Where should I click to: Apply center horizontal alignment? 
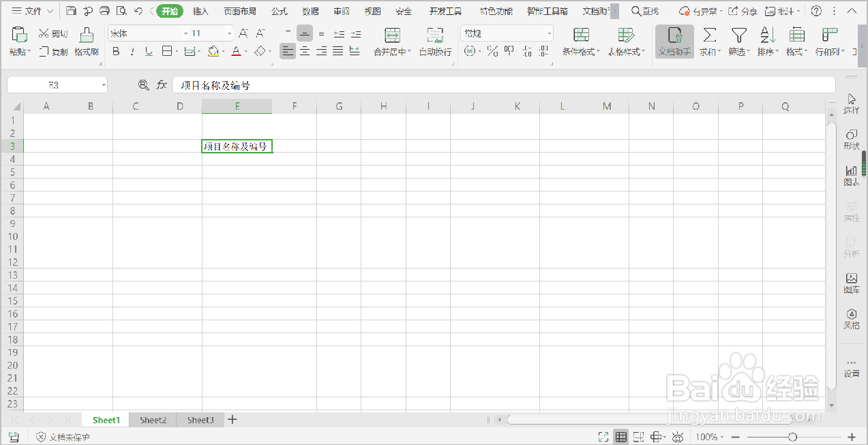pyautogui.click(x=305, y=51)
